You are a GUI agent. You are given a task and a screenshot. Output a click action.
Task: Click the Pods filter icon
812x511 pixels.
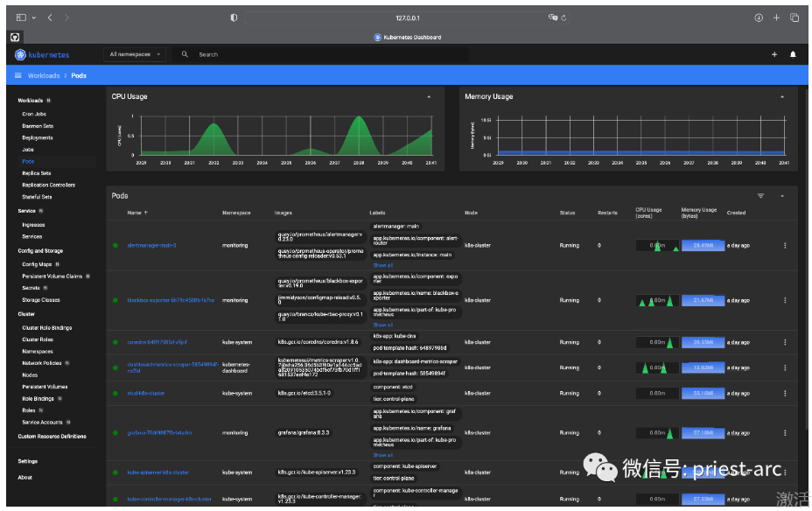(x=760, y=196)
